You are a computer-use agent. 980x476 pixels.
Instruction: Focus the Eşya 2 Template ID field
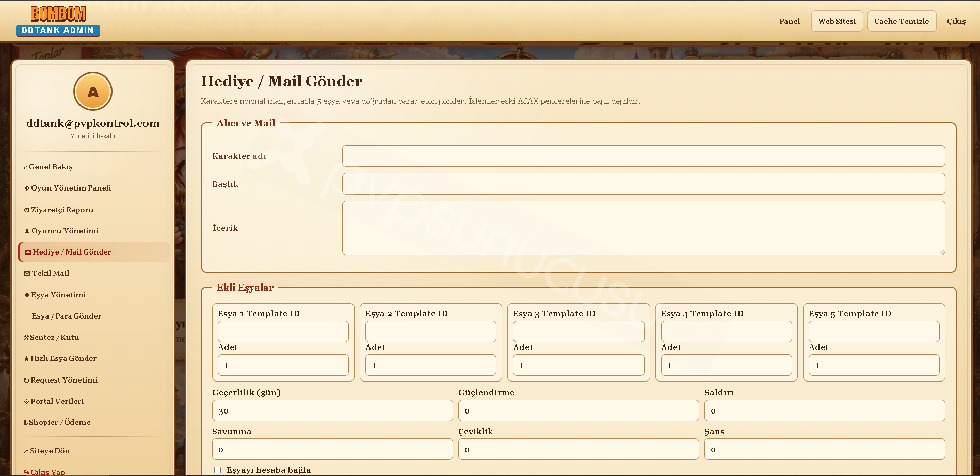click(x=431, y=331)
